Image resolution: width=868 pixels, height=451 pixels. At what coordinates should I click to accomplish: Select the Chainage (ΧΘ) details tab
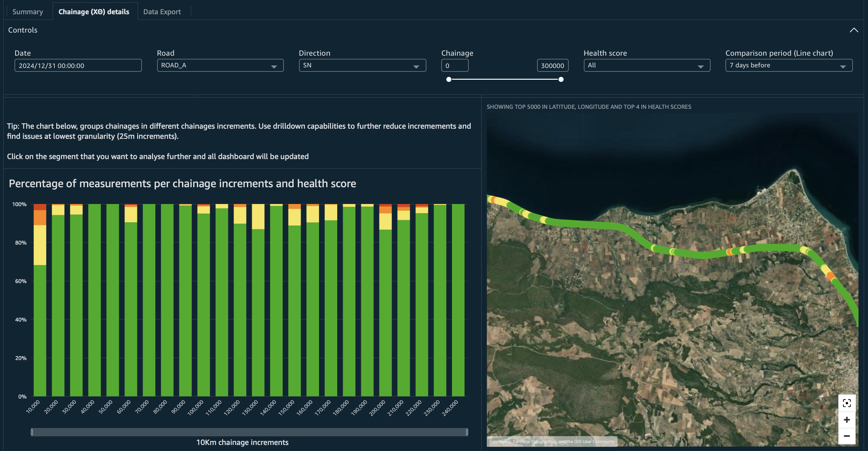(94, 12)
